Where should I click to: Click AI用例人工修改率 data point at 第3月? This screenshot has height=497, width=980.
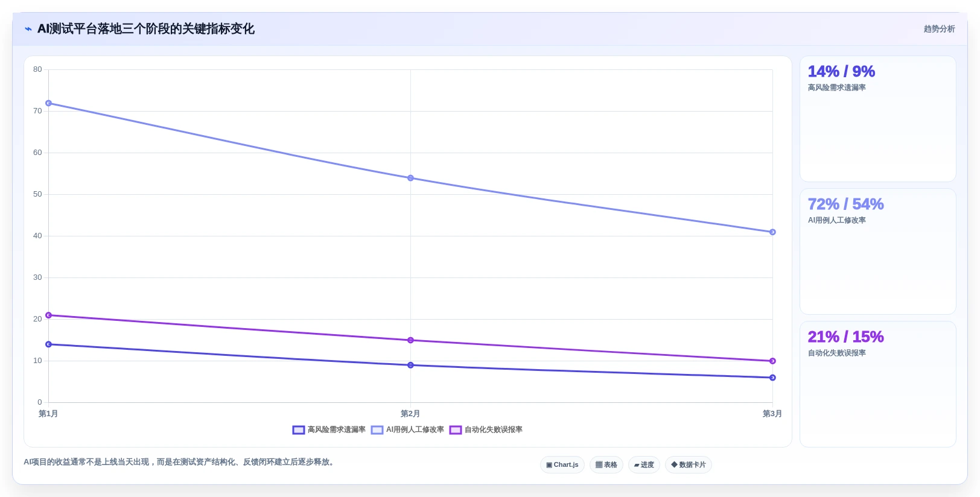[772, 232]
